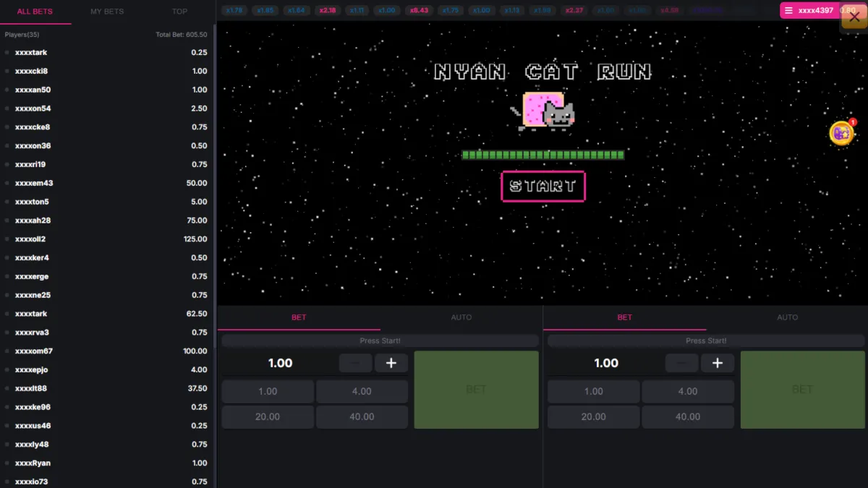Decrease left panel bet with minus button
Viewport: 868px width, 488px height.
coord(355,363)
